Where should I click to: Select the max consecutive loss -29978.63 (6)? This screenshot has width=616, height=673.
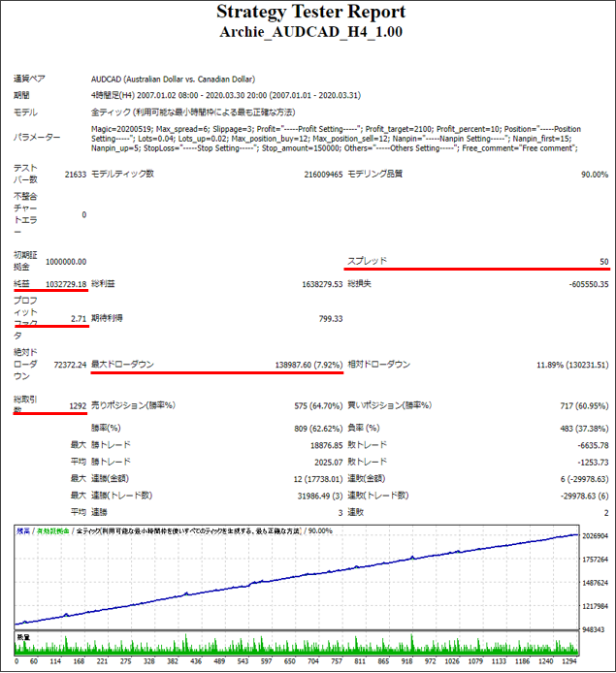tap(584, 497)
